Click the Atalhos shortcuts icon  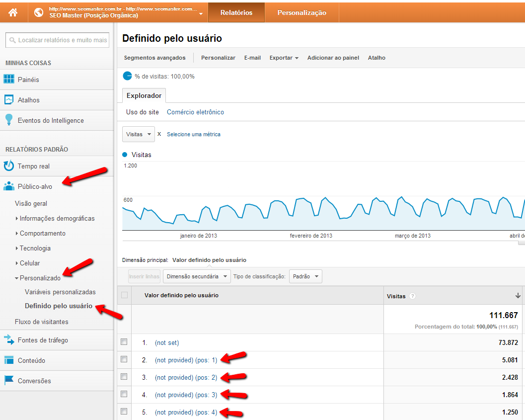coord(9,100)
